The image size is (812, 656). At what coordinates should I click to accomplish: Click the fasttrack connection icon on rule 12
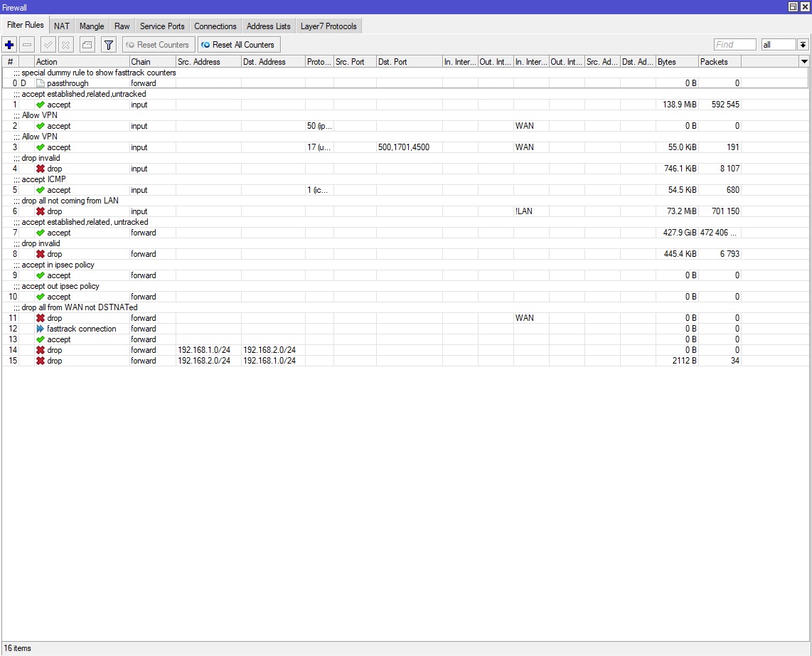tap(41, 329)
